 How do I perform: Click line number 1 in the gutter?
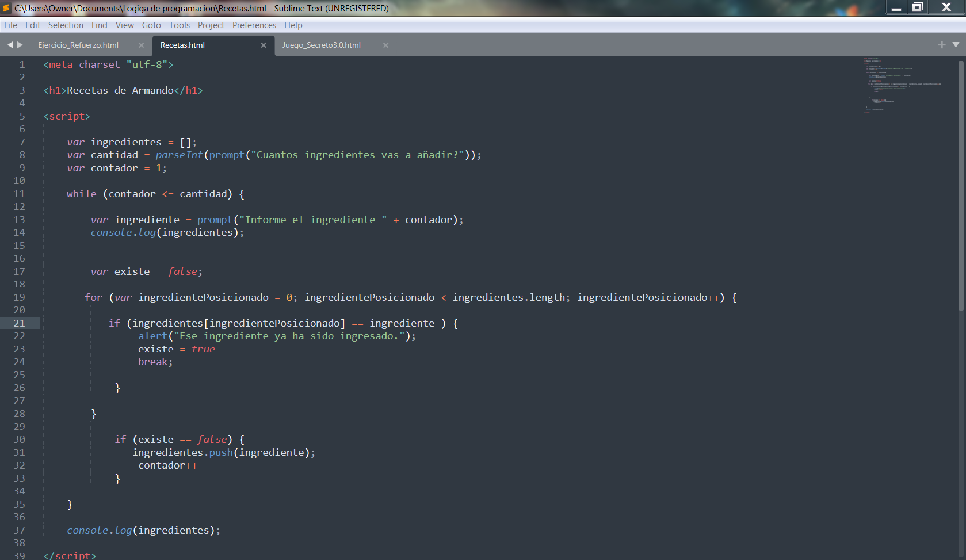tap(22, 64)
